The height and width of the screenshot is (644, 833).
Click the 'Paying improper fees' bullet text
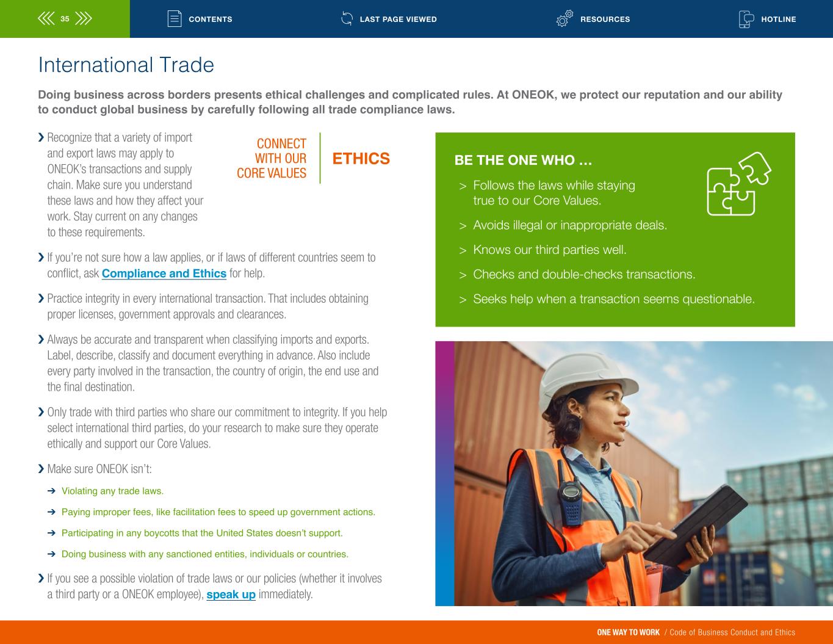pos(218,512)
